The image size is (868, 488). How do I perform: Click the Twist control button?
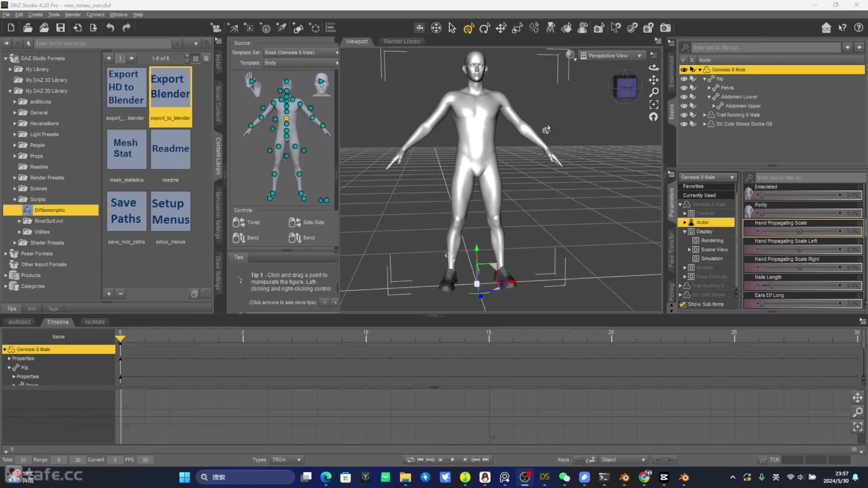(247, 222)
